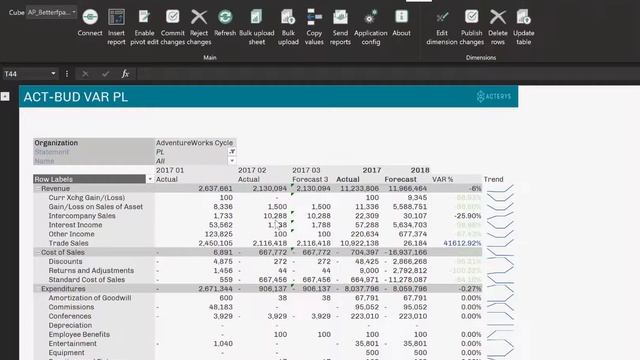The width and height of the screenshot is (640, 360).
Task: Select the Trade Sales row label
Action: pyautogui.click(x=68, y=243)
